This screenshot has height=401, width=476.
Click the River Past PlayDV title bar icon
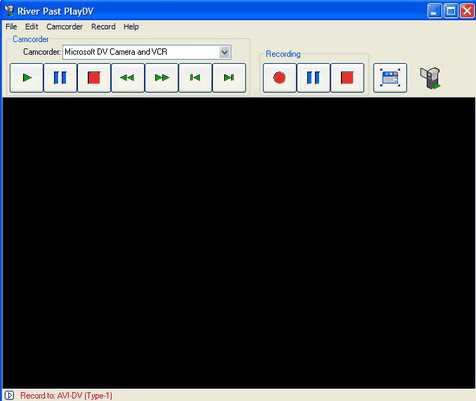tap(9, 11)
